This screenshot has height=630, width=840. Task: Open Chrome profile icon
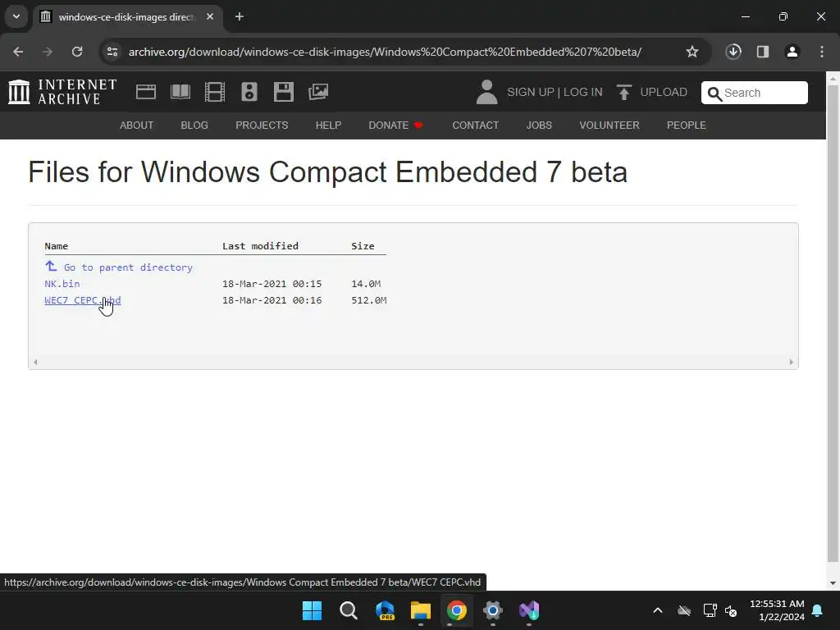pyautogui.click(x=792, y=52)
